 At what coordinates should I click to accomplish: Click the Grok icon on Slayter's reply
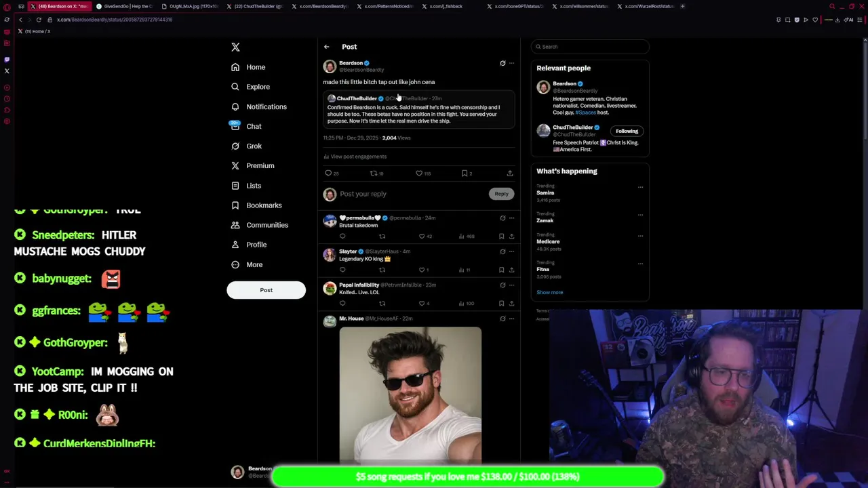click(502, 251)
